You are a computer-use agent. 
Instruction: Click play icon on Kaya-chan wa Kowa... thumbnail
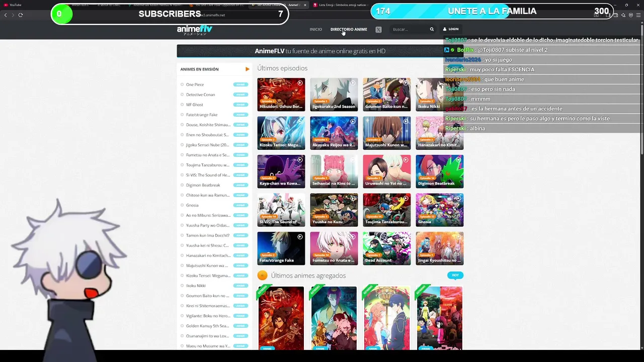(x=300, y=160)
